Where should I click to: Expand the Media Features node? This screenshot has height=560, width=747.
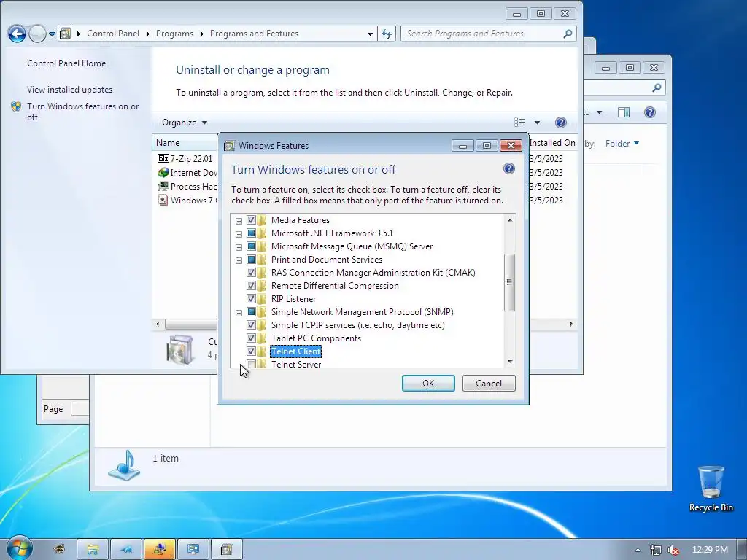coord(239,220)
